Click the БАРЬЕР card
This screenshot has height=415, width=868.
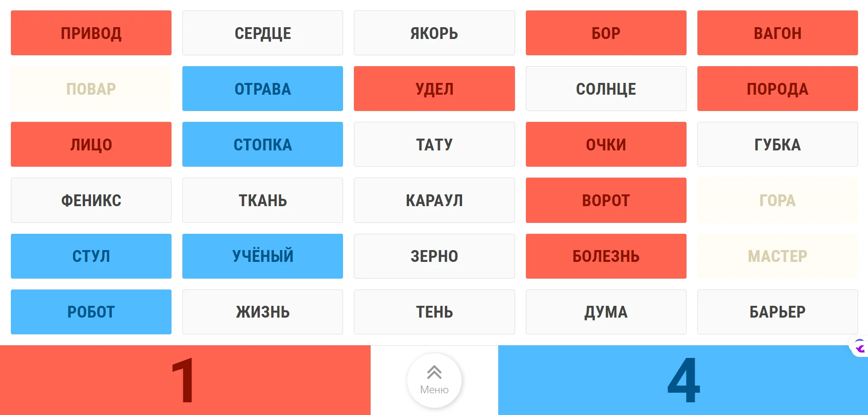coord(777,312)
